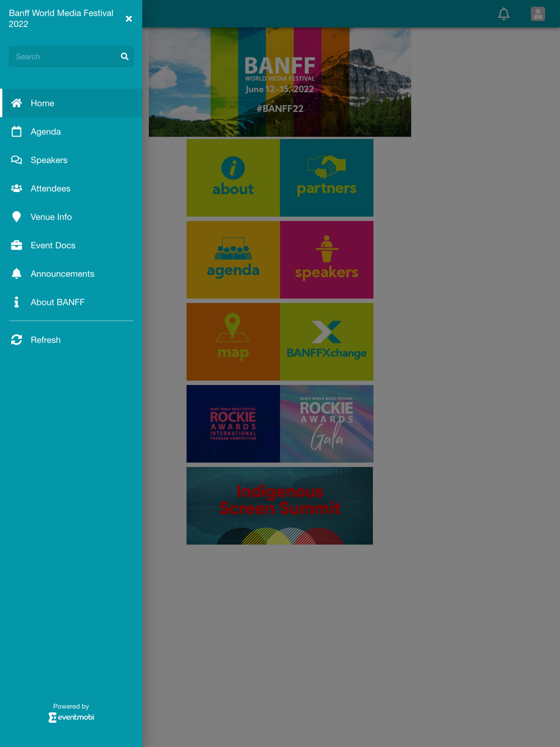Open the map tile

click(233, 342)
